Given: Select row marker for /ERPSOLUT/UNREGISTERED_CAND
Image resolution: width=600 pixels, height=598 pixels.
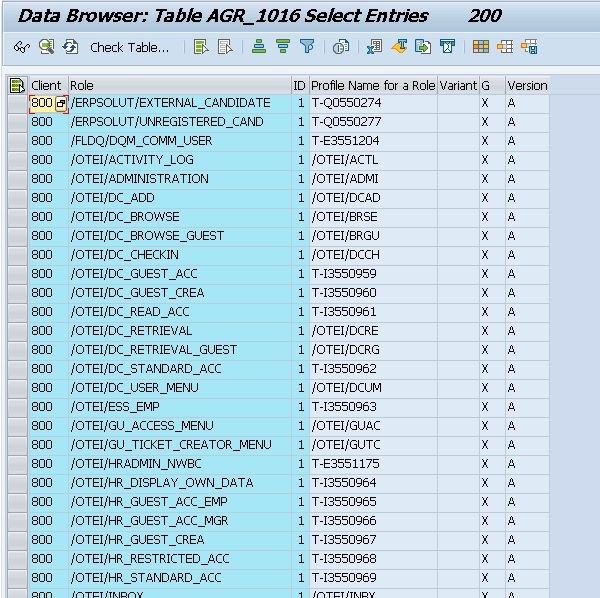Looking at the screenshot, I should [17, 122].
